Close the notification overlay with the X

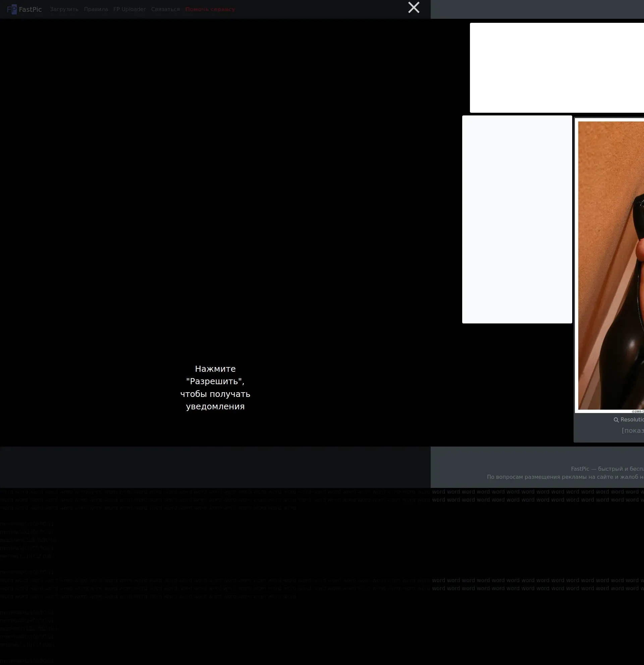(x=413, y=7)
